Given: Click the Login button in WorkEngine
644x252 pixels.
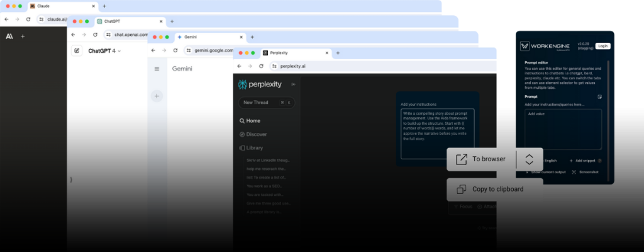Looking at the screenshot, I should (x=602, y=46).
